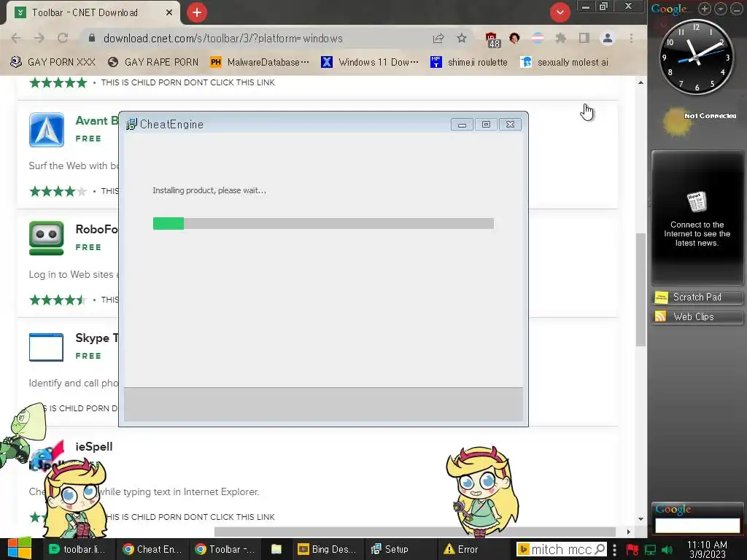Screen dimensions: 747x560
Task: Click the taskbar search three-dot options
Action: pyautogui.click(x=615, y=550)
